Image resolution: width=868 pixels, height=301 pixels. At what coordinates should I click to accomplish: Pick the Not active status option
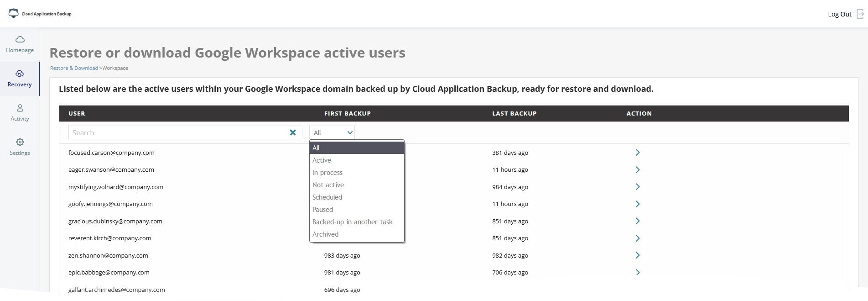pos(357,185)
